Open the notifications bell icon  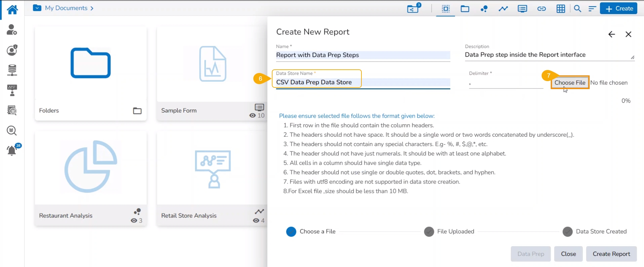tap(12, 150)
